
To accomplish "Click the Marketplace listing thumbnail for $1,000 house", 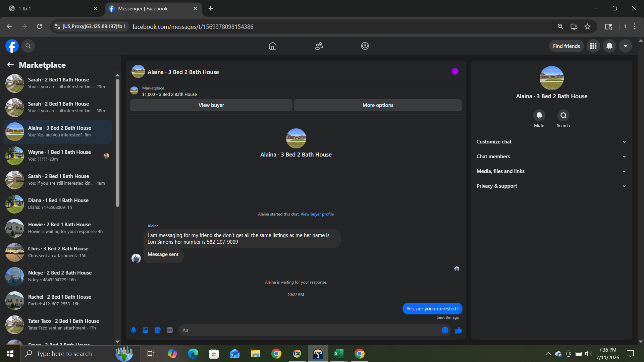I will pyautogui.click(x=134, y=91).
